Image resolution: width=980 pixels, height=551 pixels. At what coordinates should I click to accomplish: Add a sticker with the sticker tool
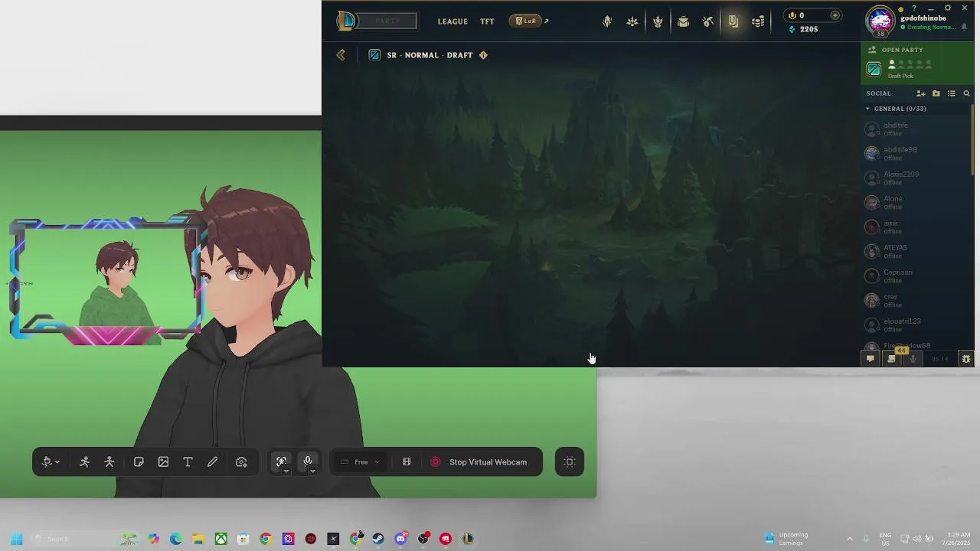139,461
